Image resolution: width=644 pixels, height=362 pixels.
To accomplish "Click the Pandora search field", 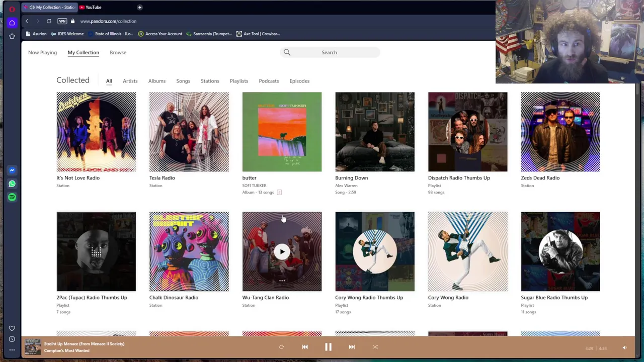I will tap(330, 52).
